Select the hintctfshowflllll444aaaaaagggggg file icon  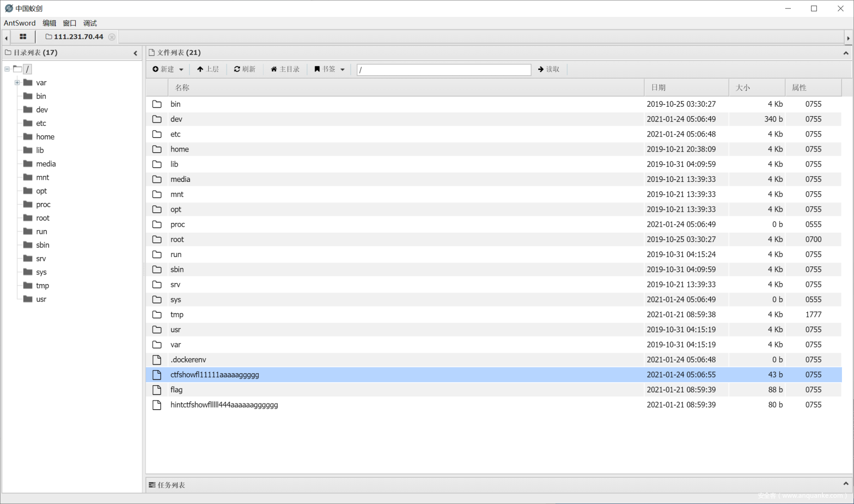coord(157,405)
